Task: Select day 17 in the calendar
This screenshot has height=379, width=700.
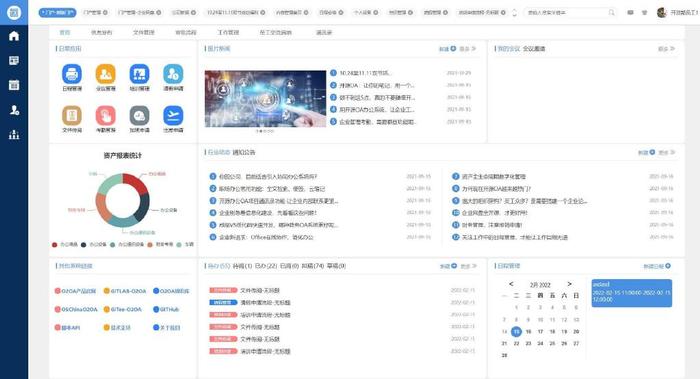Action: click(x=540, y=332)
